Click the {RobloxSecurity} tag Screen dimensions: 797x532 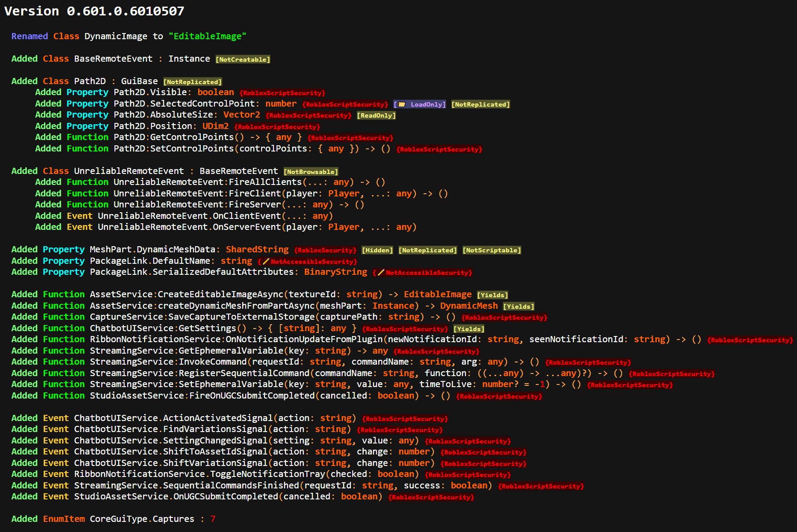[325, 250]
